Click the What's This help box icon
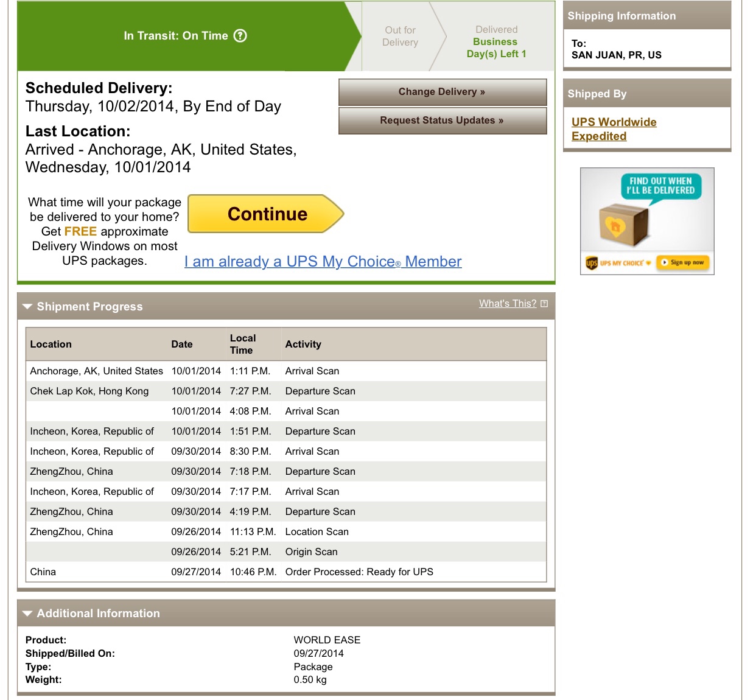The height and width of the screenshot is (700, 756). pyautogui.click(x=544, y=304)
